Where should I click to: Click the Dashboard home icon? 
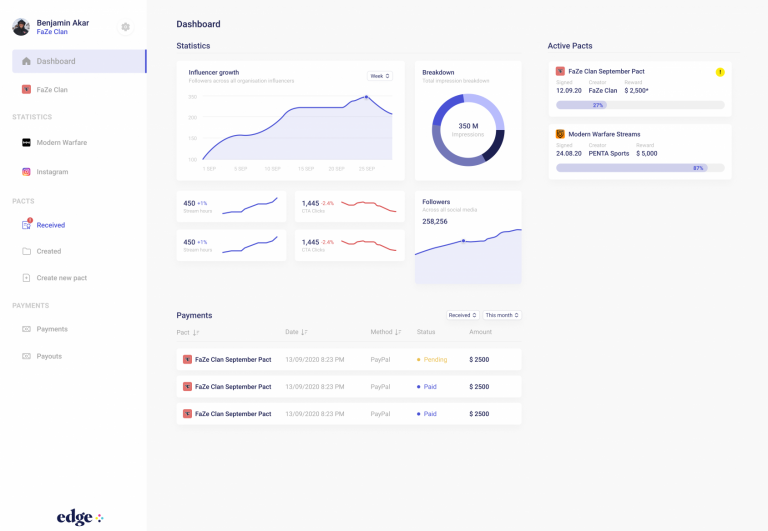[26, 61]
